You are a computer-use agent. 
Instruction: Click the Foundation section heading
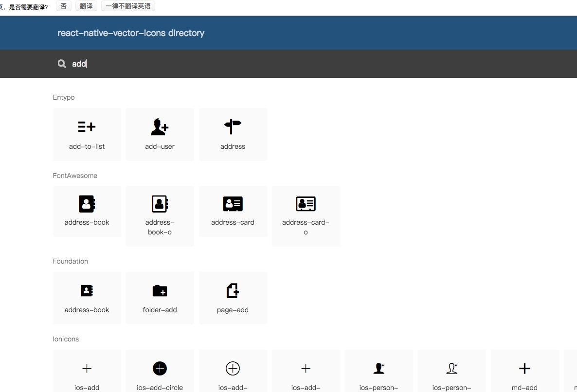(x=70, y=262)
